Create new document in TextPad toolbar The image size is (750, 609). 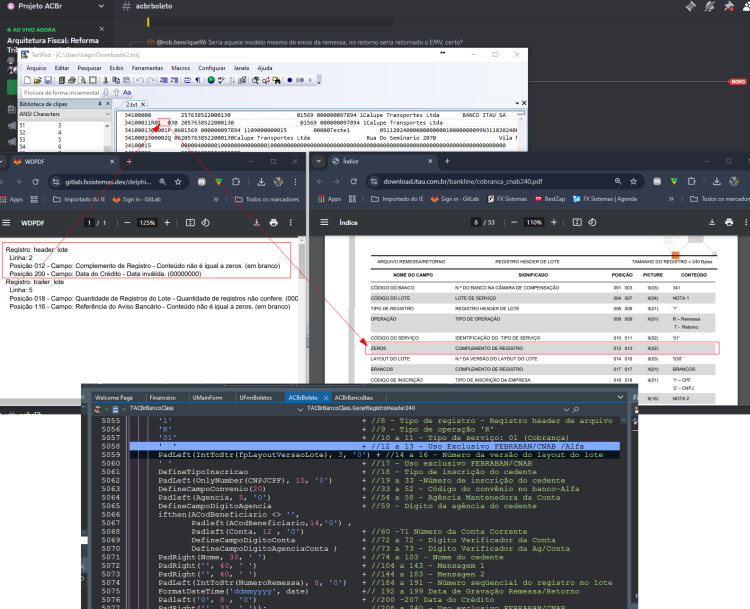tap(28, 80)
